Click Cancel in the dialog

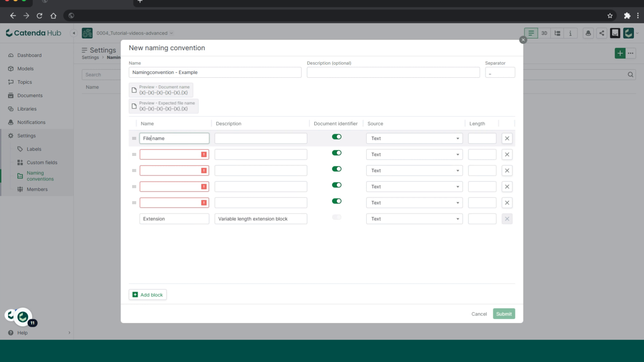pos(479,314)
